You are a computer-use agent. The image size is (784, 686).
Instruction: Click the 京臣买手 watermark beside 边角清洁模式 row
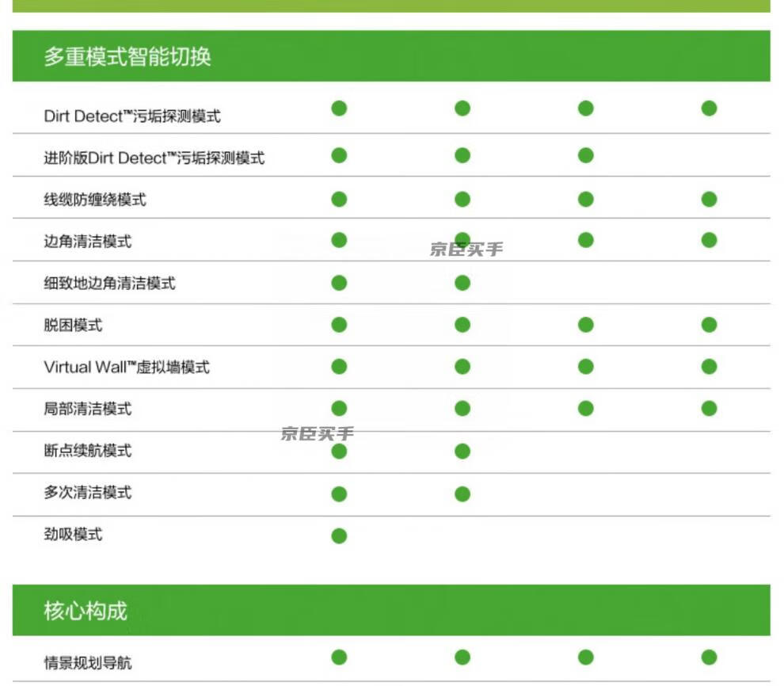[x=466, y=250]
